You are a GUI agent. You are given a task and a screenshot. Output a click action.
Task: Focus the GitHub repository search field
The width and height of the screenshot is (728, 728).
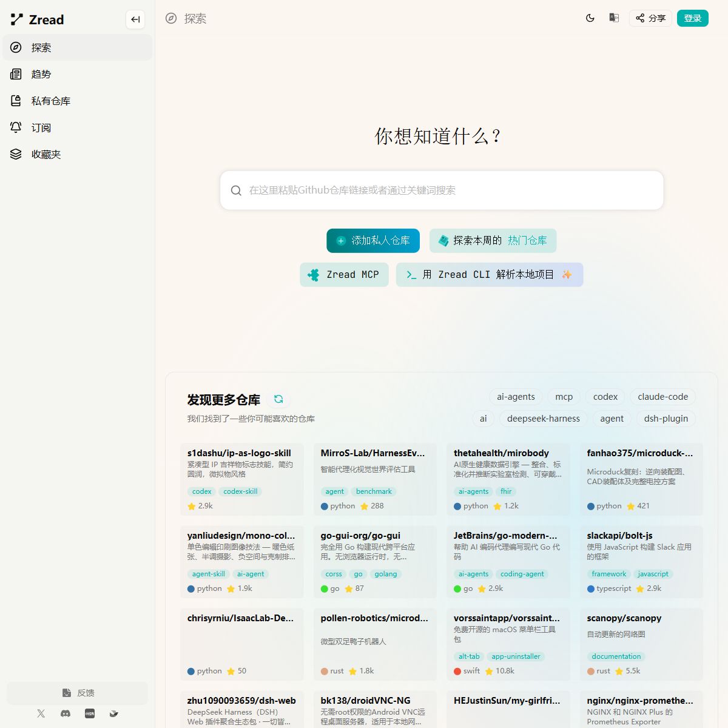click(442, 190)
